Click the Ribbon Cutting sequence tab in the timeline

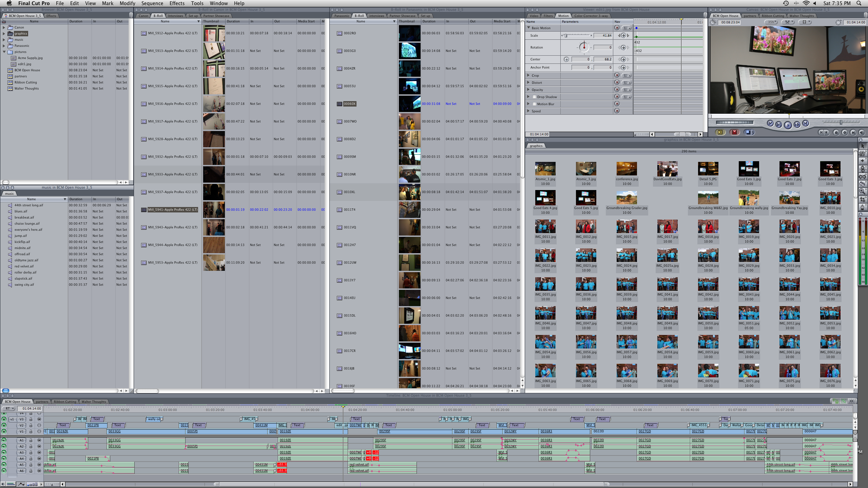point(64,402)
